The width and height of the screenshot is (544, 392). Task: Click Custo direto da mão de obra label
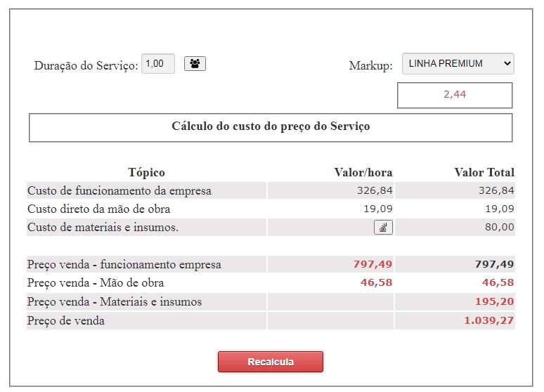pyautogui.click(x=99, y=209)
